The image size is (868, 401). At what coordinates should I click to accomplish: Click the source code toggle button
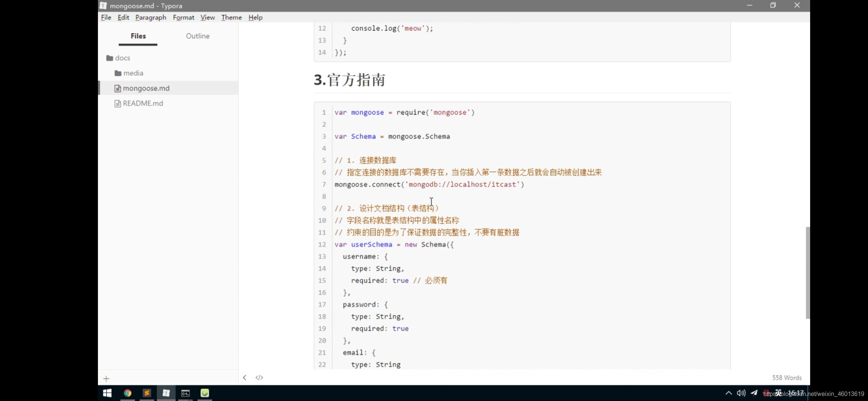click(x=260, y=377)
